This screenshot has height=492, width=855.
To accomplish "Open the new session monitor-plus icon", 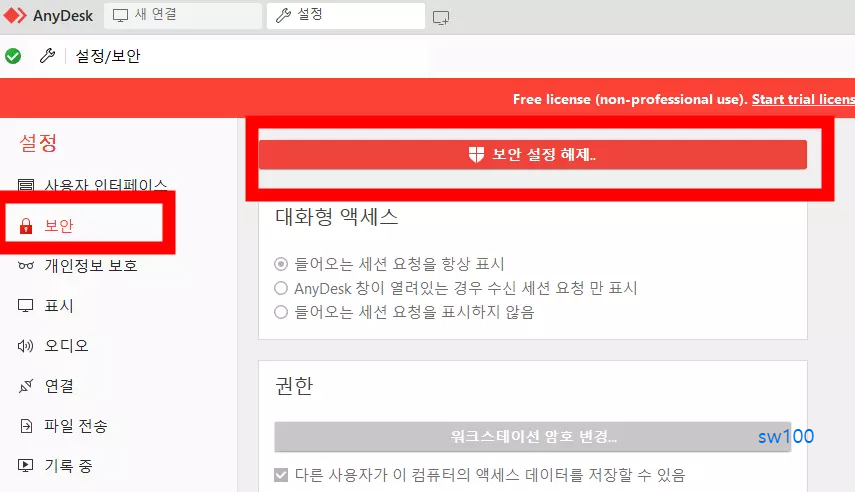I will tap(441, 18).
